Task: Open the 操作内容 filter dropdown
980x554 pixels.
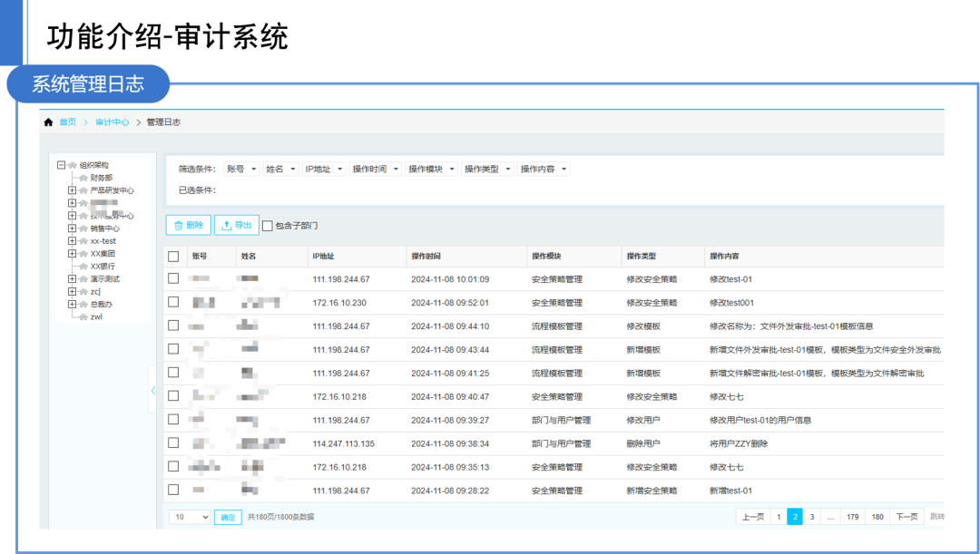Action: pos(544,170)
